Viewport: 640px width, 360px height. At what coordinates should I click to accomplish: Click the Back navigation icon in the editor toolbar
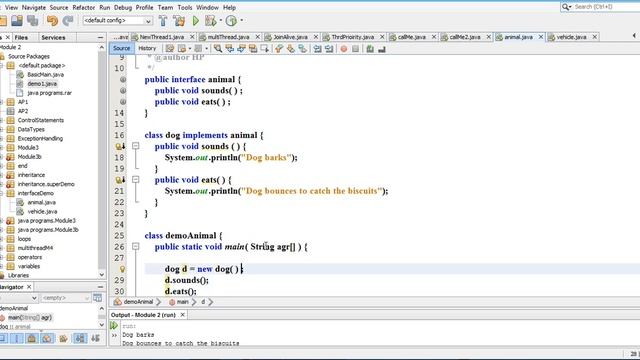[x=182, y=49]
